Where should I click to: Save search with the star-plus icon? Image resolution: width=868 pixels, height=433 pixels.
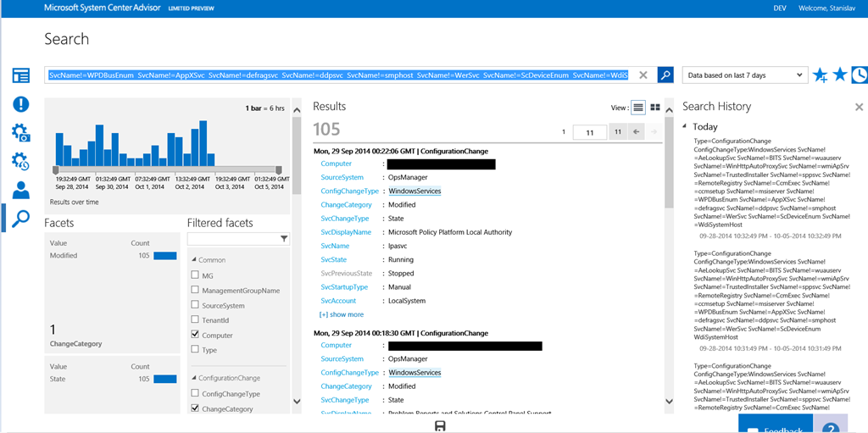coord(820,75)
